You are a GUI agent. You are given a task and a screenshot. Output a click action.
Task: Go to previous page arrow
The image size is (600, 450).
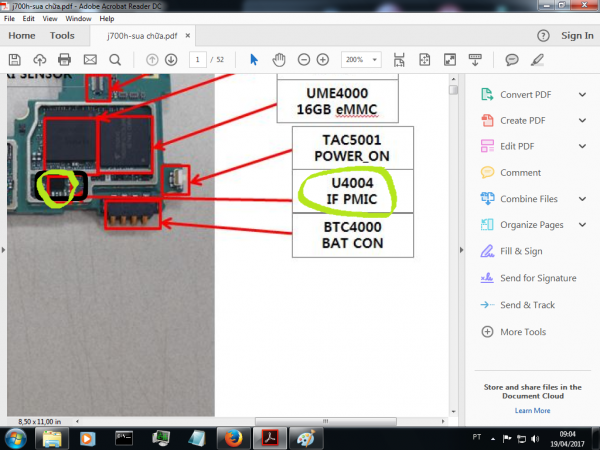(152, 60)
